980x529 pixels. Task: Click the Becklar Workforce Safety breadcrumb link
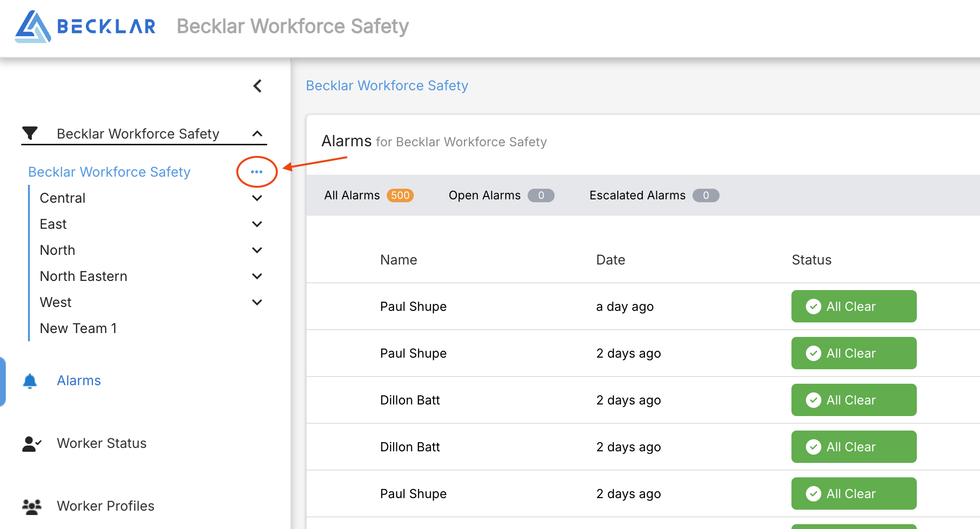387,85
